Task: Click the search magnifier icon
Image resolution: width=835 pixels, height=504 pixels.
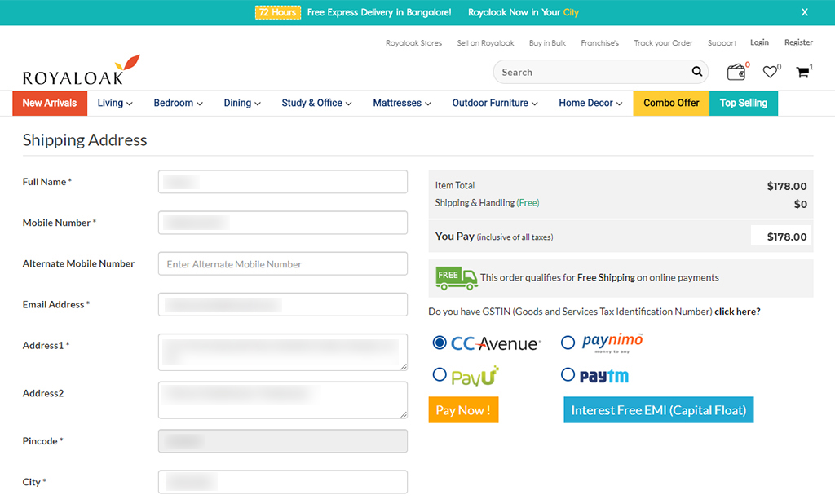Action: [697, 72]
